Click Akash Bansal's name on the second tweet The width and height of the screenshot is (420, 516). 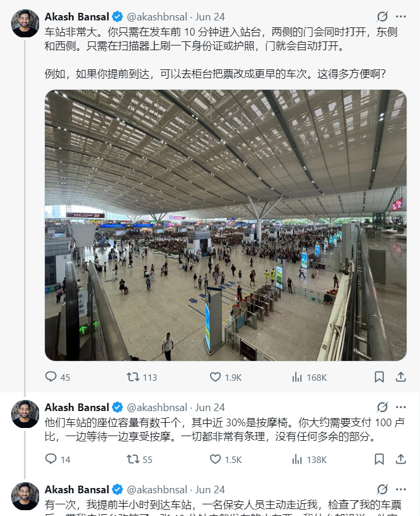[x=76, y=408]
